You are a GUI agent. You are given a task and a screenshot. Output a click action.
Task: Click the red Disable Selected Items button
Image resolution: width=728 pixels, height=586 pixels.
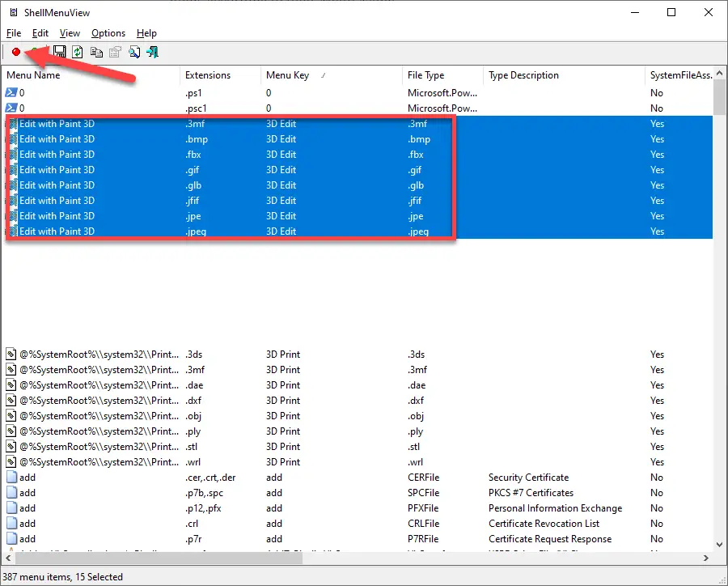point(16,52)
